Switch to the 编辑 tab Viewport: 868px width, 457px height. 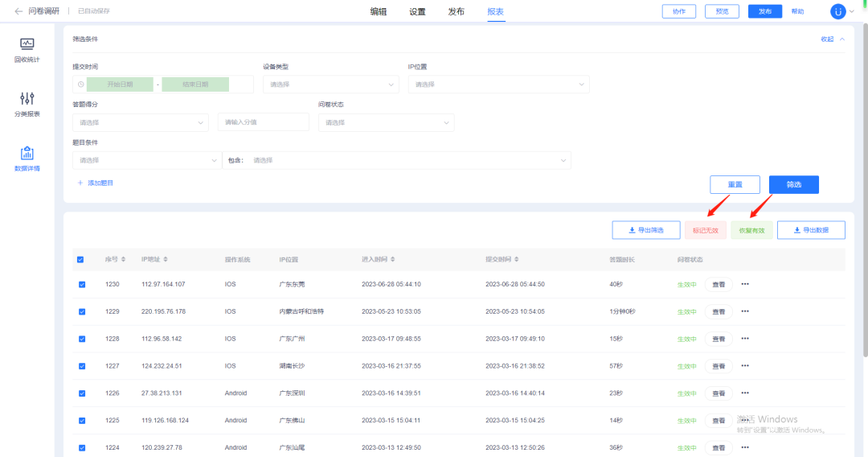point(378,11)
